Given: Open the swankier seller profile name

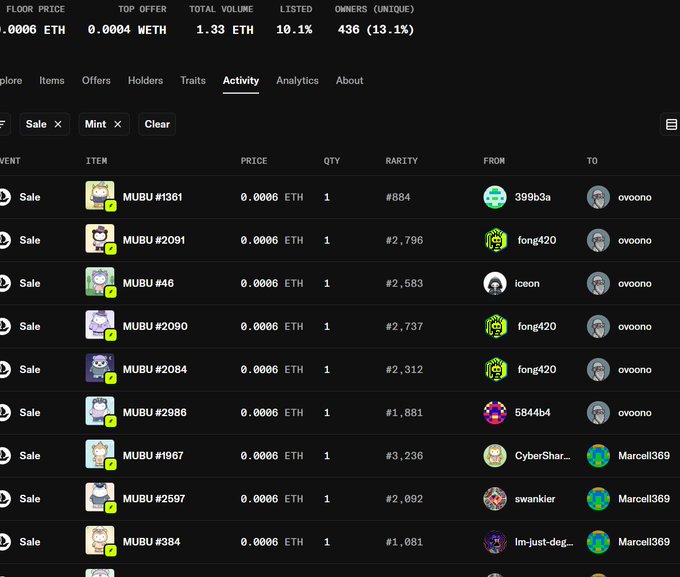Looking at the screenshot, I should point(535,499).
